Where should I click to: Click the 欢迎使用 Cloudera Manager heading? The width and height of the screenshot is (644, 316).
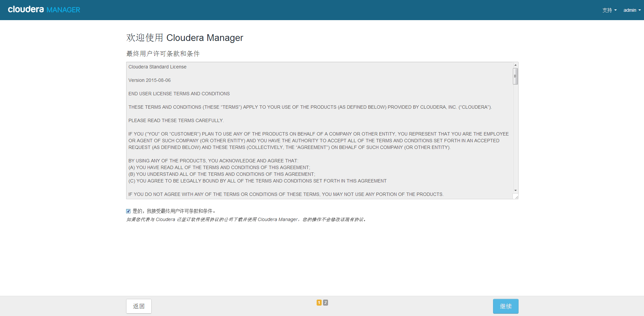tap(184, 38)
